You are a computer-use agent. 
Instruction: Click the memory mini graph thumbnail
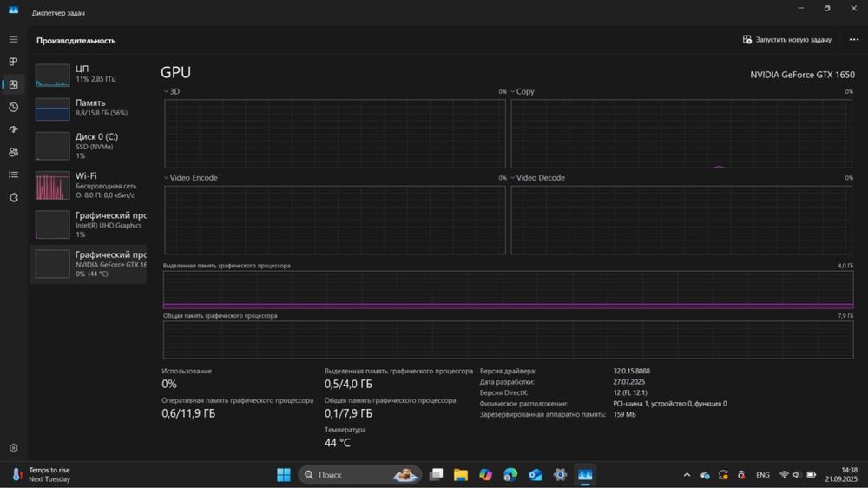pos(53,109)
